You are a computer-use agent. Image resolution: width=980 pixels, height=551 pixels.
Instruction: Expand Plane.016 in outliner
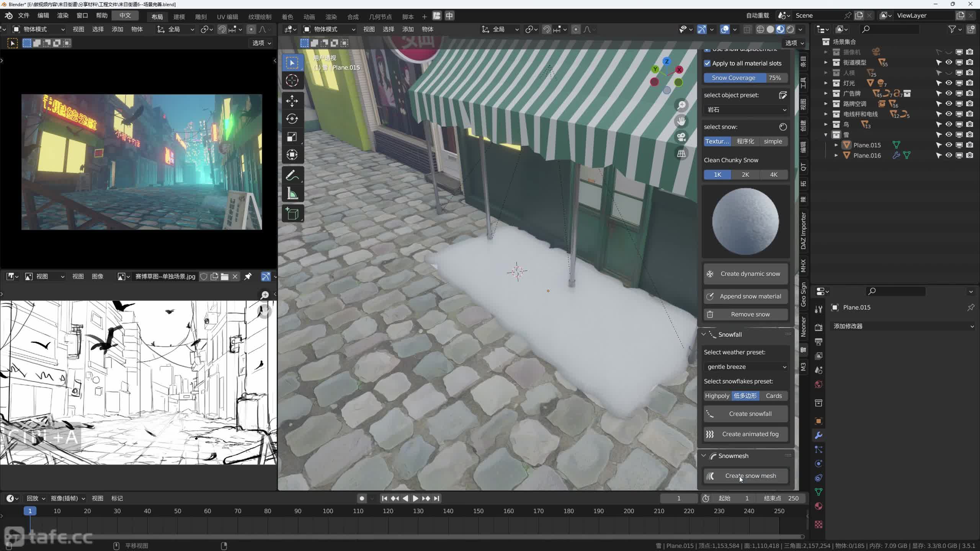(836, 155)
